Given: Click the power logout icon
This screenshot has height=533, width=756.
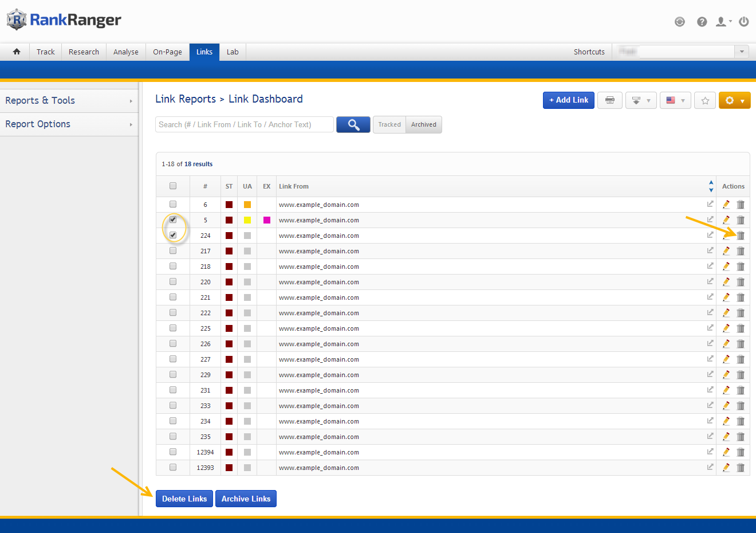Looking at the screenshot, I should 743,22.
